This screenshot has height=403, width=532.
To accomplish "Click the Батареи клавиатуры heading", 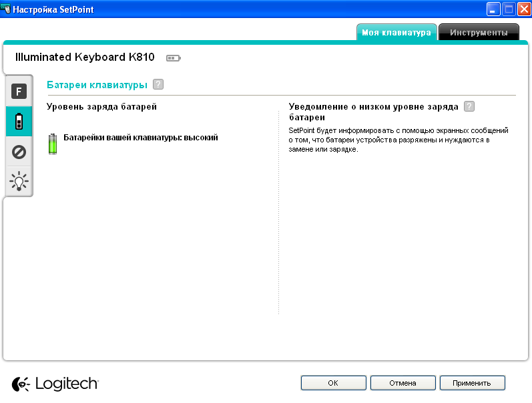I will click(97, 85).
